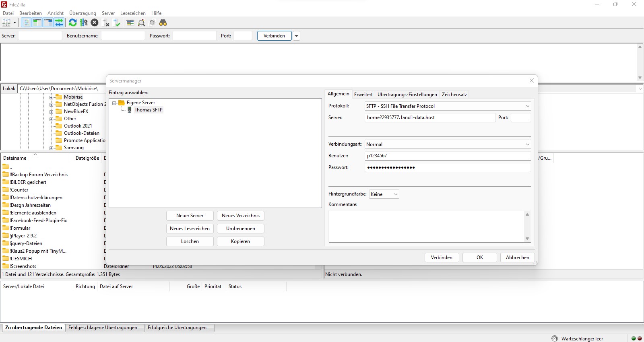Click the binoculars file search icon

(163, 23)
